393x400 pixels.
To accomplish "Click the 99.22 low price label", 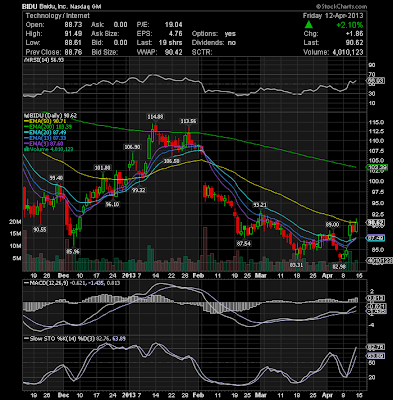I will [x=138, y=190].
